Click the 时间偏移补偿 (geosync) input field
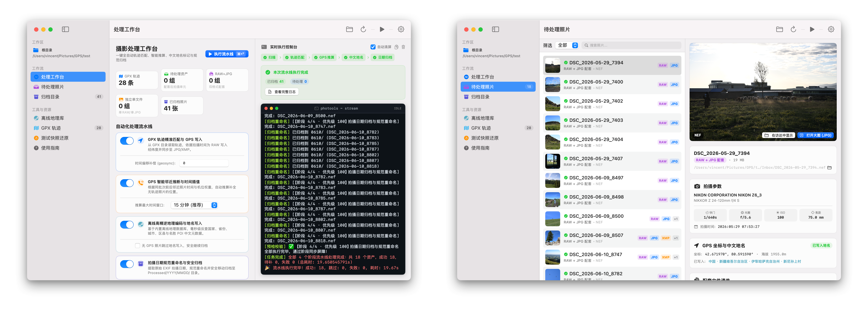The width and height of the screenshot is (868, 314). coord(204,163)
